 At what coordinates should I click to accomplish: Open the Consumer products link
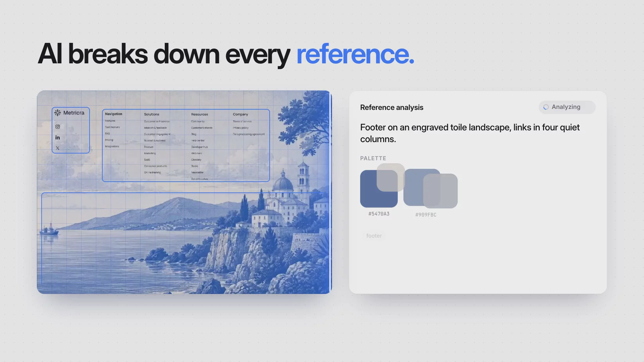click(x=156, y=166)
